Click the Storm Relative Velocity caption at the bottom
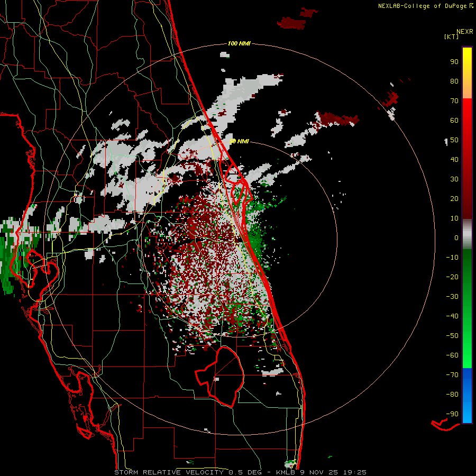Viewport: 476px width, 476px height. 240,472
